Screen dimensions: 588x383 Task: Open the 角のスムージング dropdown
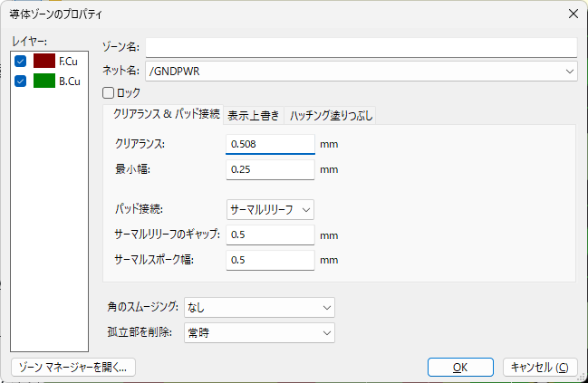pos(259,309)
